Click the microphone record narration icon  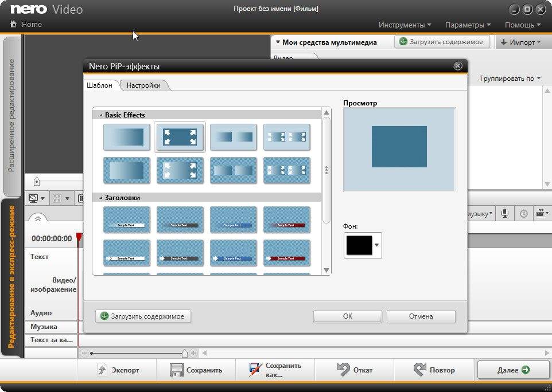click(x=505, y=213)
